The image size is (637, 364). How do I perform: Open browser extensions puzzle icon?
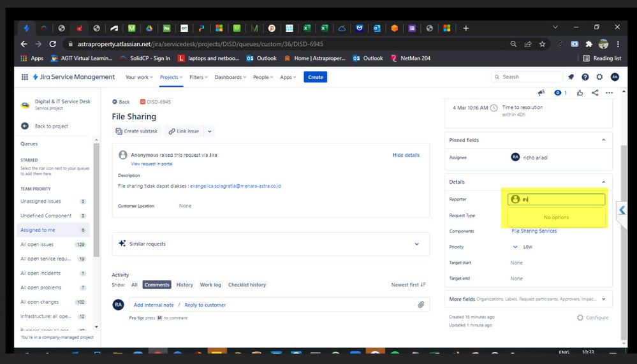coord(589,44)
